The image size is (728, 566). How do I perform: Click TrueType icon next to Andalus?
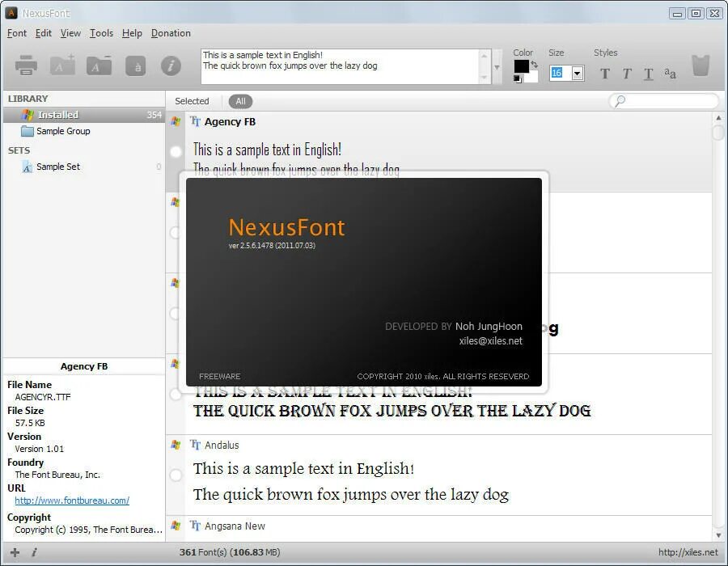click(x=196, y=445)
